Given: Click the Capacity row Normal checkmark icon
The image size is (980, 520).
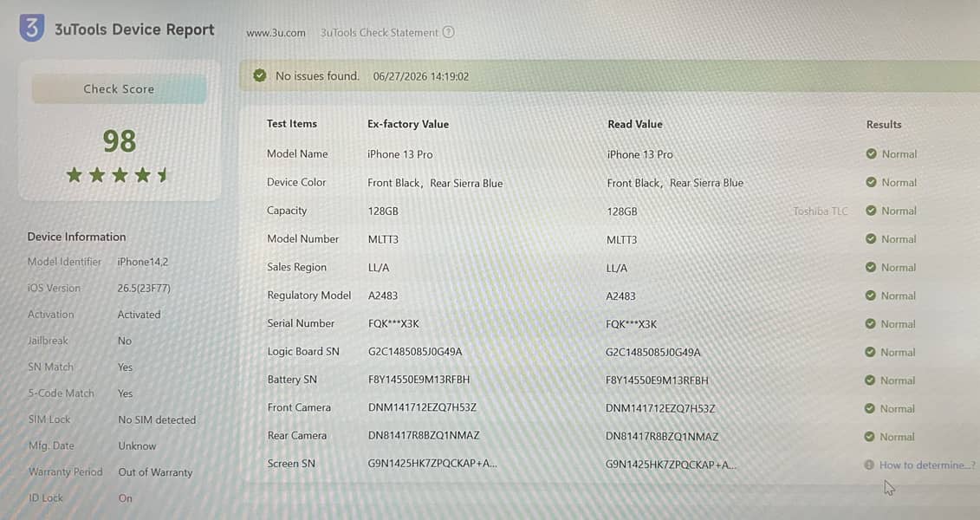Looking at the screenshot, I should click(x=871, y=211).
